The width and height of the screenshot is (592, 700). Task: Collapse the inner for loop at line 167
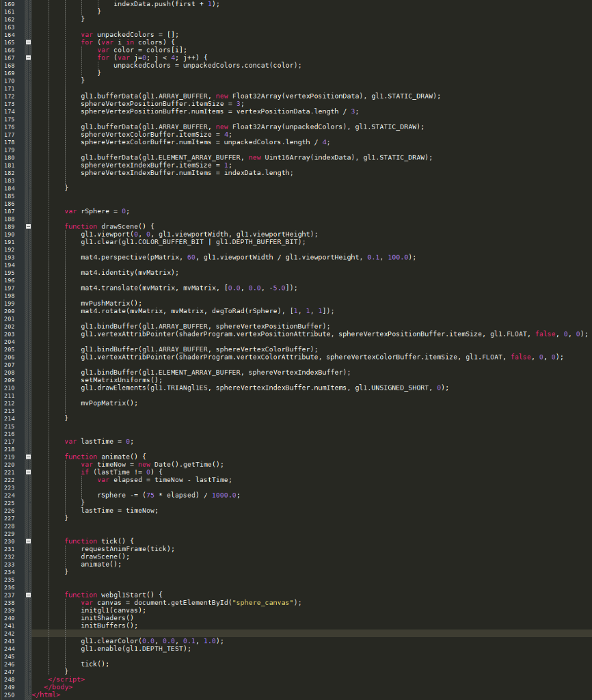27,57
